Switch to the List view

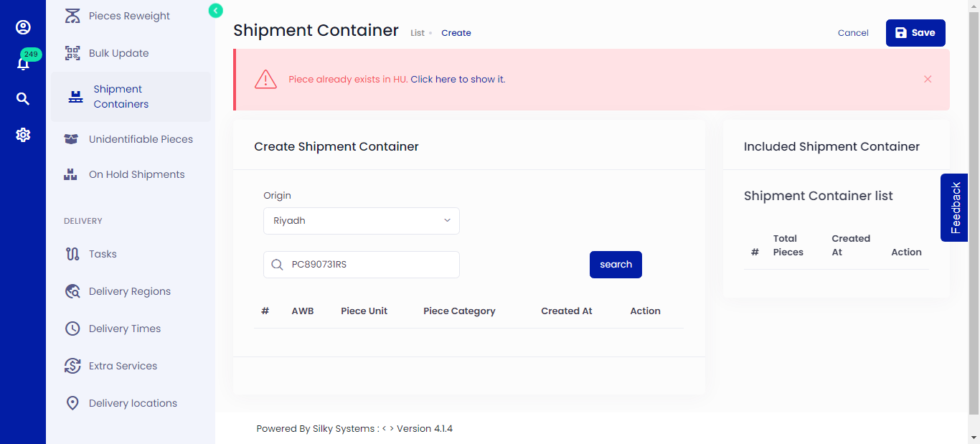417,32
